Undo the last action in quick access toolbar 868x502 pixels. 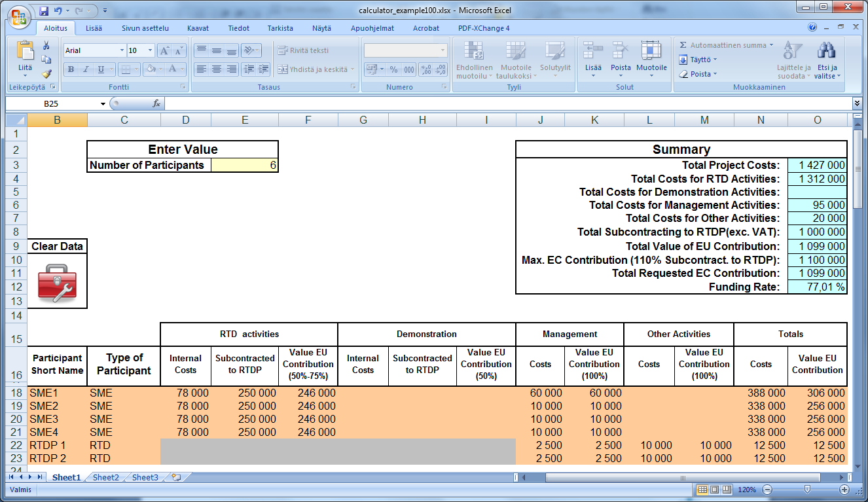tap(58, 10)
